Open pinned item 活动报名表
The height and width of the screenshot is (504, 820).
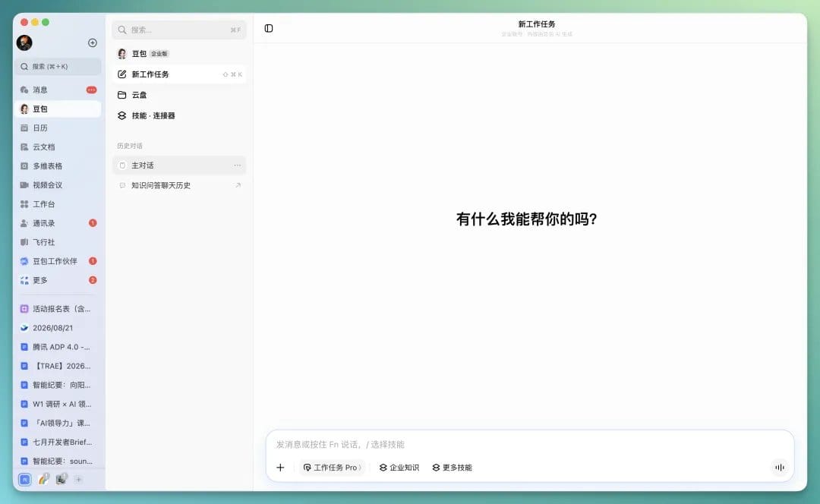click(x=58, y=309)
